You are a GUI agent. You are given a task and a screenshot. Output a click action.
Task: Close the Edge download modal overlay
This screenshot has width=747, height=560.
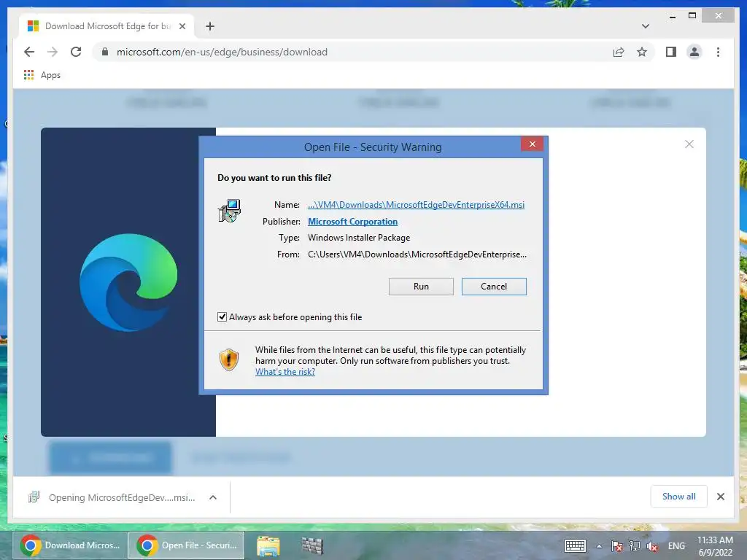coord(689,144)
